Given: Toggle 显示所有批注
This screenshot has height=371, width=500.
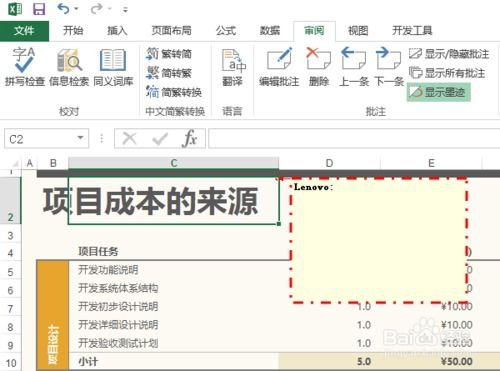Looking at the screenshot, I should pos(447,73).
